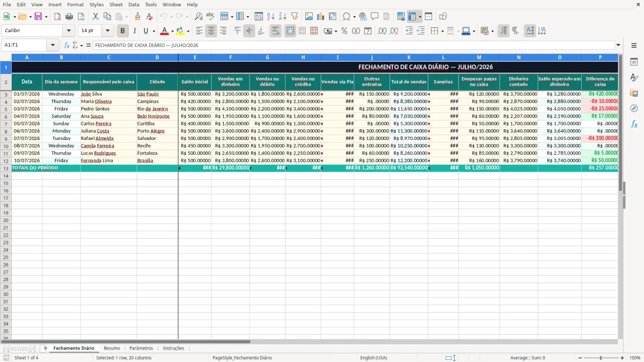Toggle Wrap Text

(276, 31)
